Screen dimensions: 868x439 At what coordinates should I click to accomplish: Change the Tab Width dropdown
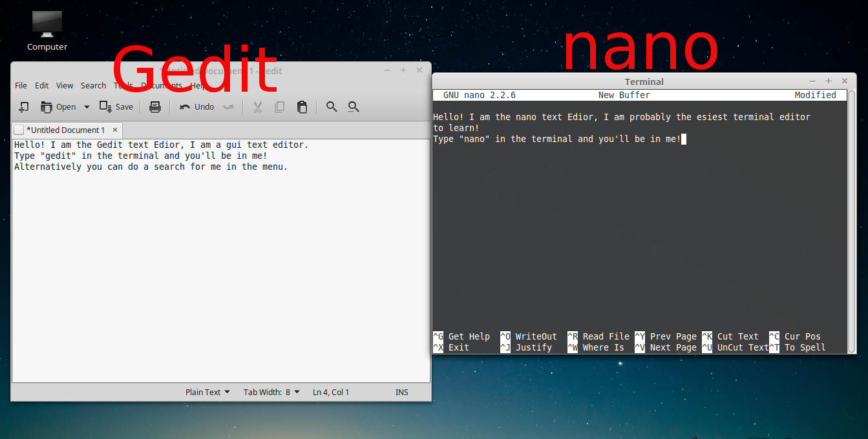click(x=271, y=392)
